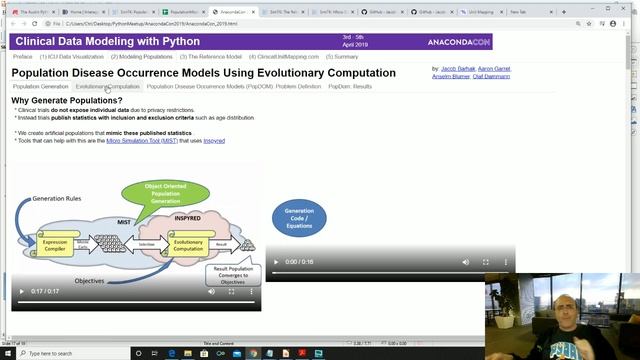Go forward in browser history

(x=24, y=24)
